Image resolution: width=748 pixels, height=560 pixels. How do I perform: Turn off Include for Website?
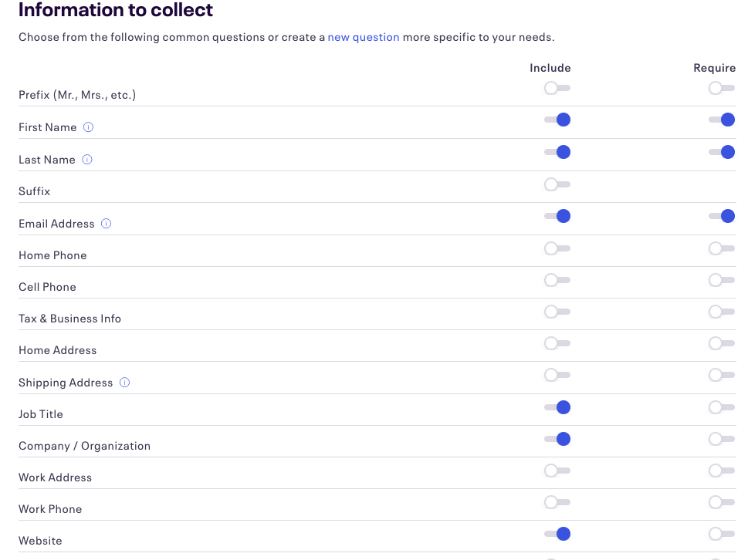pos(557,534)
